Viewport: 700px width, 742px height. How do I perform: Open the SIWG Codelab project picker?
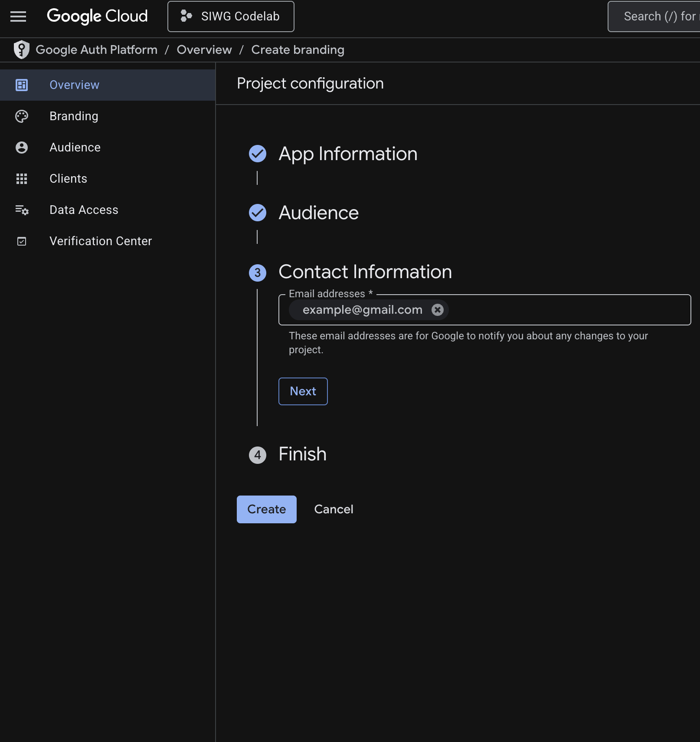tap(231, 16)
